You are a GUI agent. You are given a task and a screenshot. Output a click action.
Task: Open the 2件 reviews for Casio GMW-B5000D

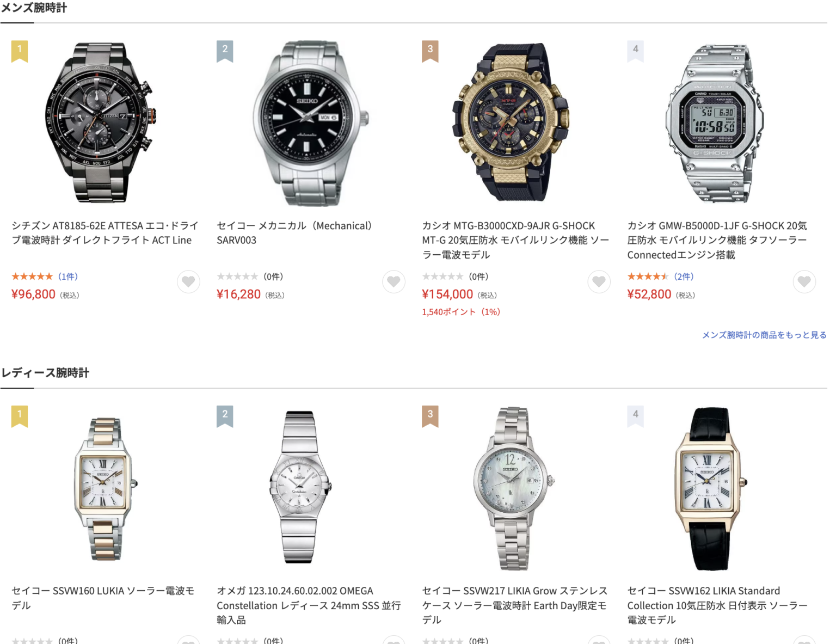pos(684,277)
